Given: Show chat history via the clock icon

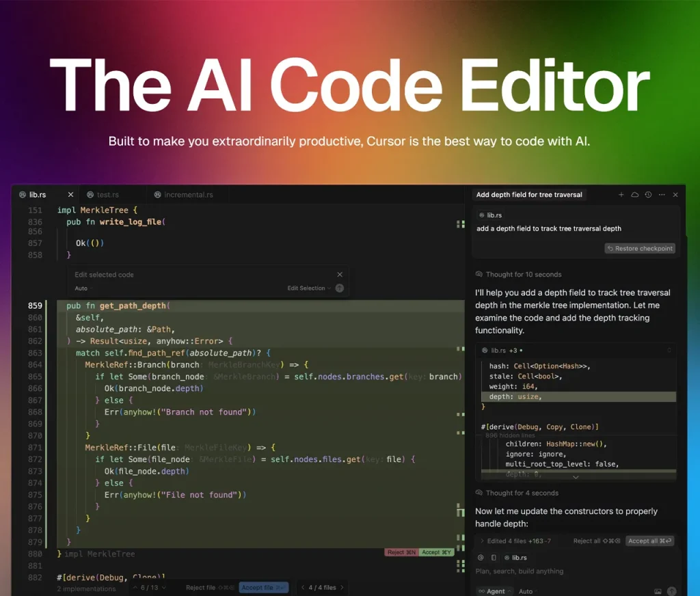Looking at the screenshot, I should pos(648,195).
